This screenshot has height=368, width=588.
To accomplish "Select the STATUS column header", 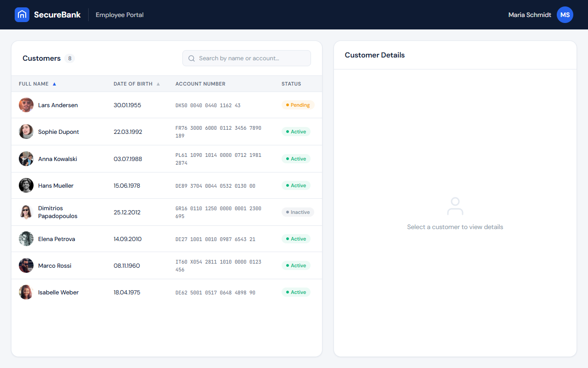I will [291, 84].
